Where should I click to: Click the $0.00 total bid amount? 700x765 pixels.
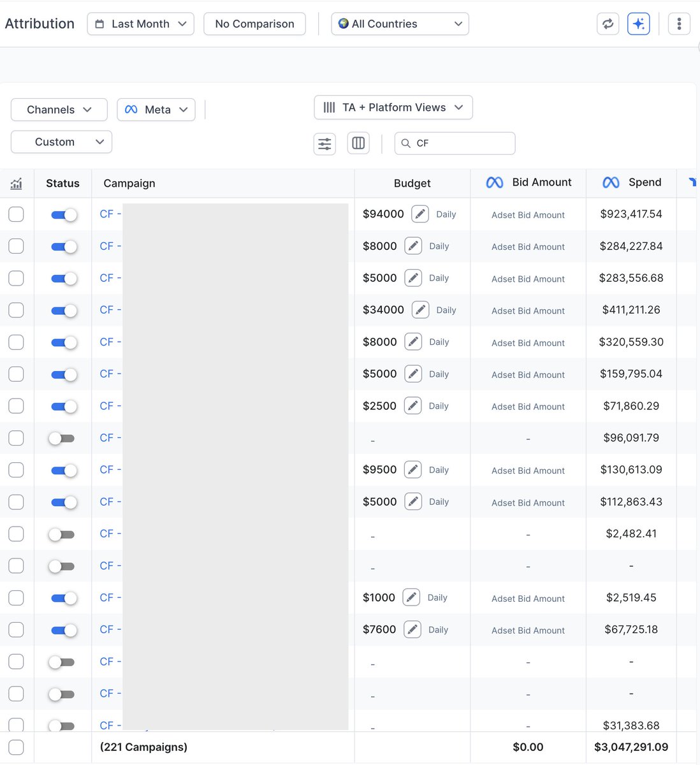tap(528, 747)
